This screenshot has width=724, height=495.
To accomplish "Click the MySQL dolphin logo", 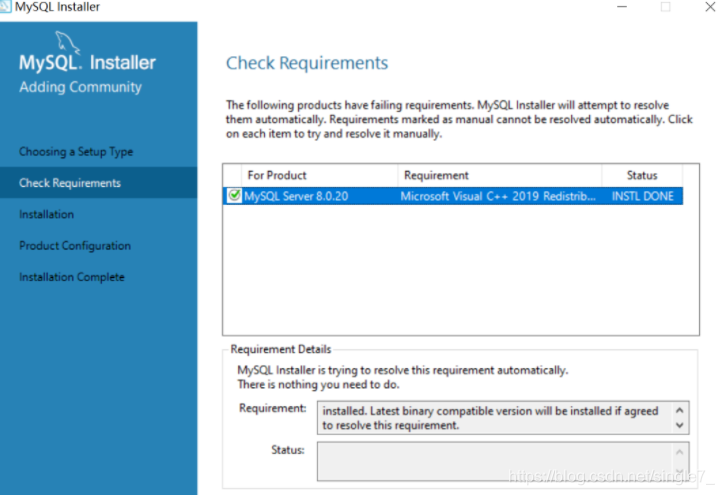I will tap(67, 42).
